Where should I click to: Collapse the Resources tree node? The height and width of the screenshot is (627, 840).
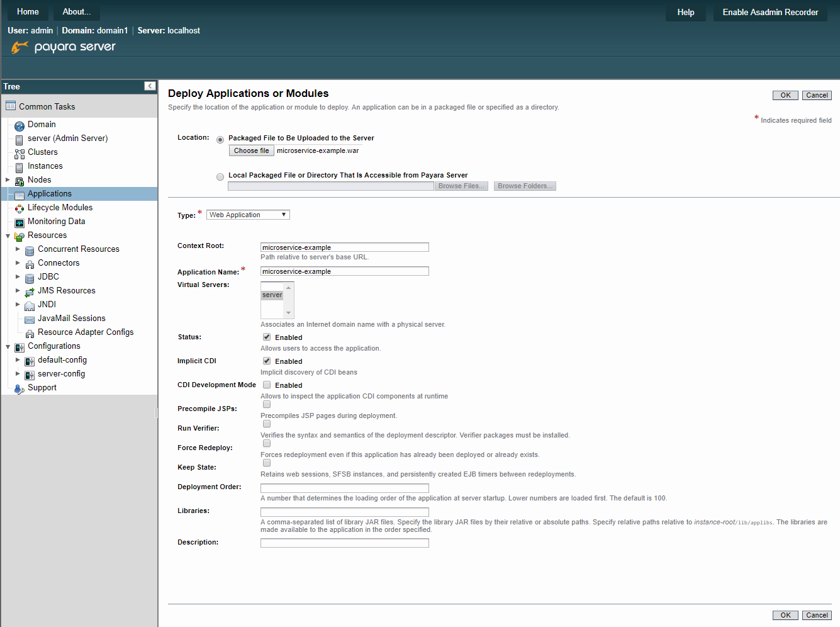(8, 235)
